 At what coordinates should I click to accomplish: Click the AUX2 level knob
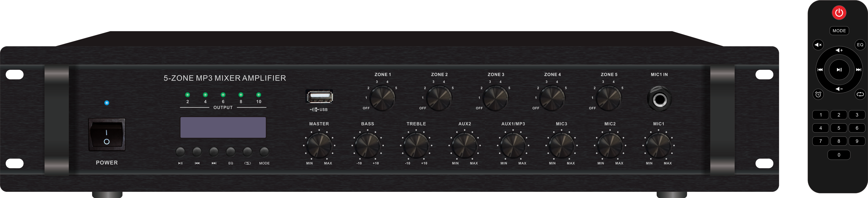(x=465, y=146)
